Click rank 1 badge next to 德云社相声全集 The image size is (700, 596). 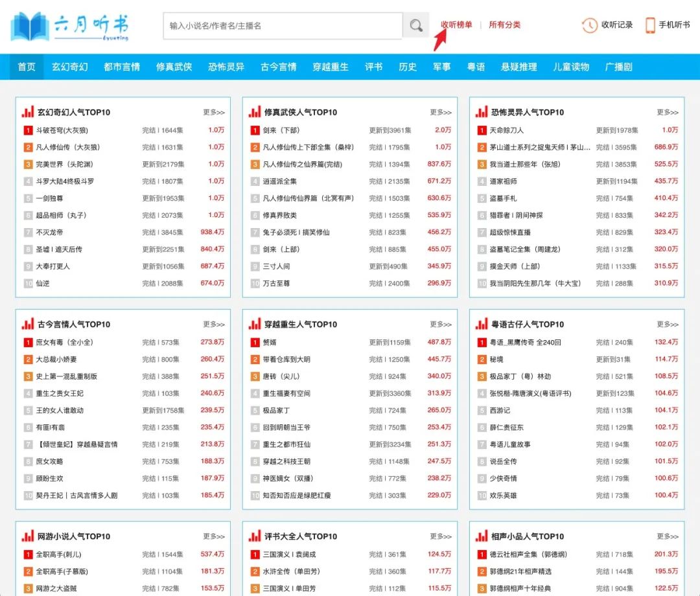pyautogui.click(x=482, y=555)
